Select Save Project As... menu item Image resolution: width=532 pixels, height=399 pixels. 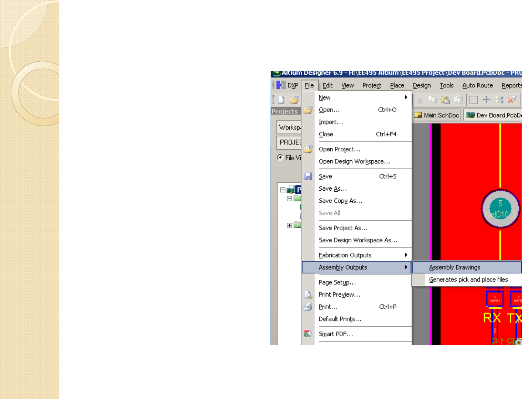click(x=357, y=228)
